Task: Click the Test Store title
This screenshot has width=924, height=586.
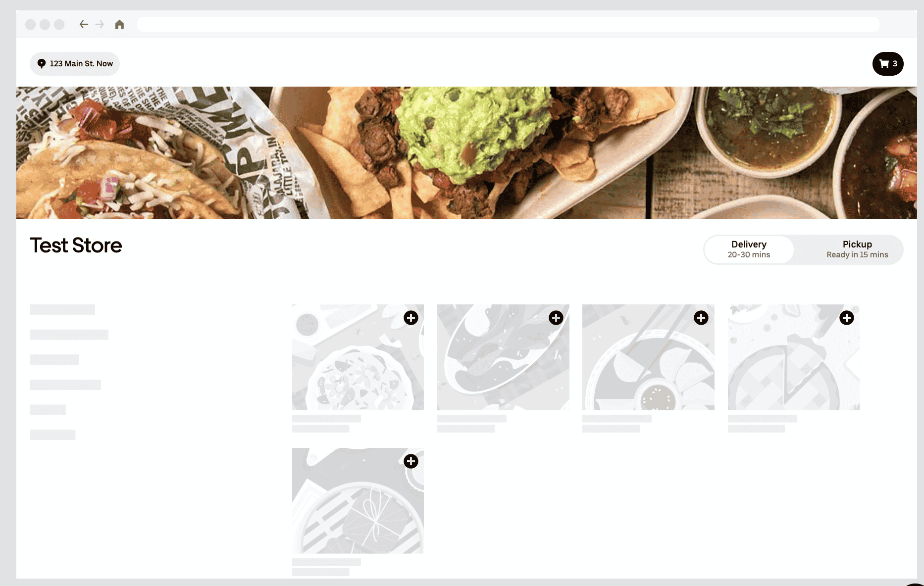Action: 76,245
